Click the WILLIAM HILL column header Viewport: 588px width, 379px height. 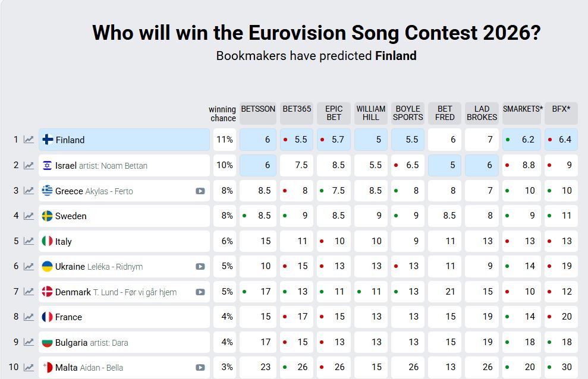pyautogui.click(x=371, y=113)
